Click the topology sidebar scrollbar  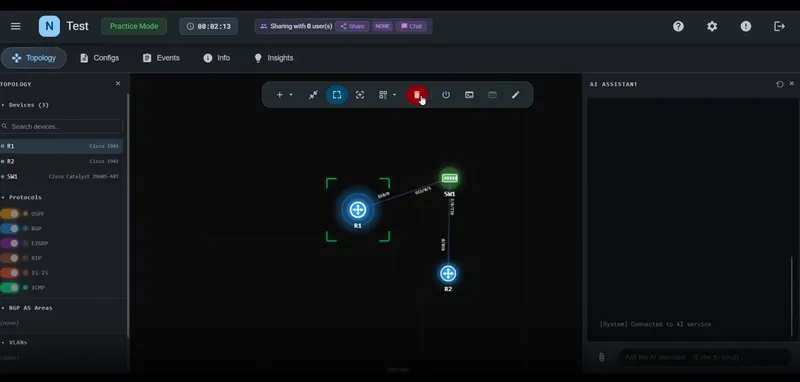point(128,214)
